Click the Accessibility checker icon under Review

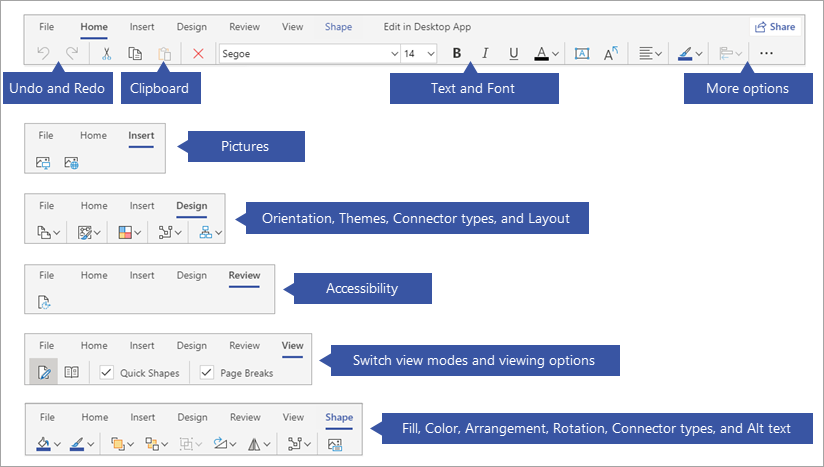click(x=44, y=301)
